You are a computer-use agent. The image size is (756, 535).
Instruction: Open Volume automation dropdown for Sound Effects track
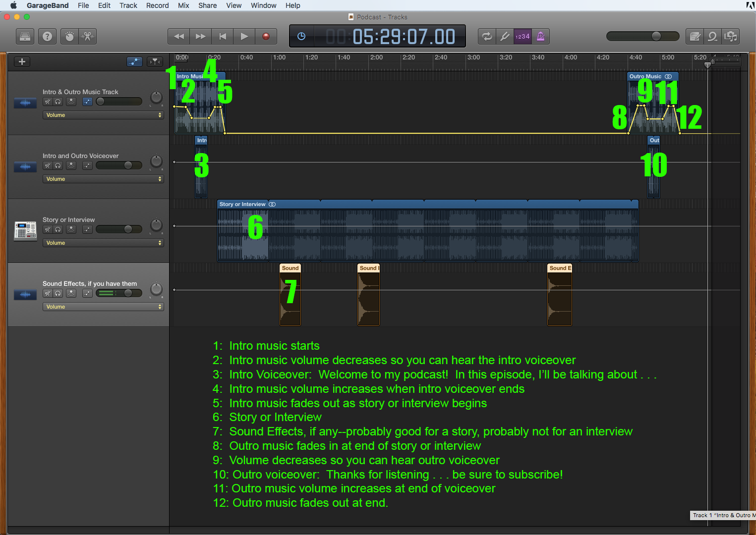coord(104,307)
